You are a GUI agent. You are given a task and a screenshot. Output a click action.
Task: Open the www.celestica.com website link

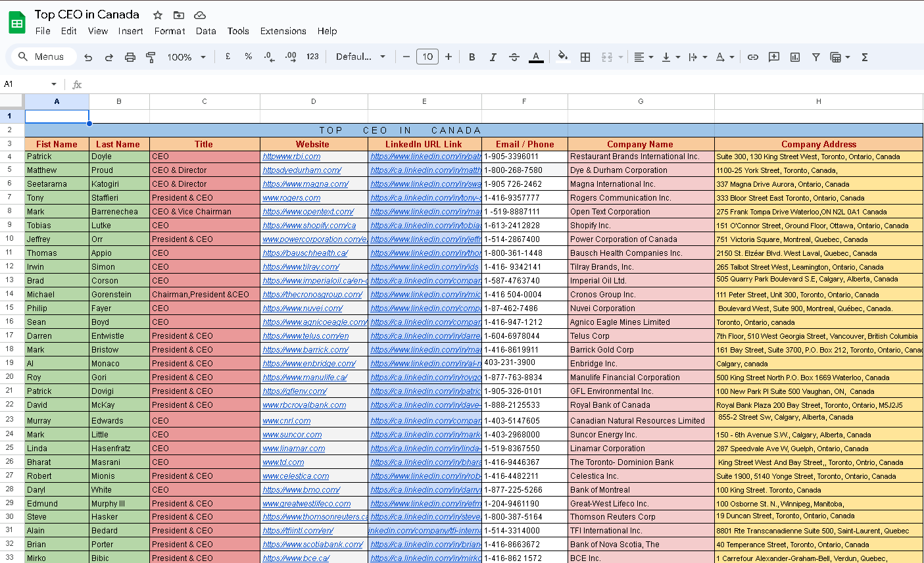pyautogui.click(x=295, y=476)
